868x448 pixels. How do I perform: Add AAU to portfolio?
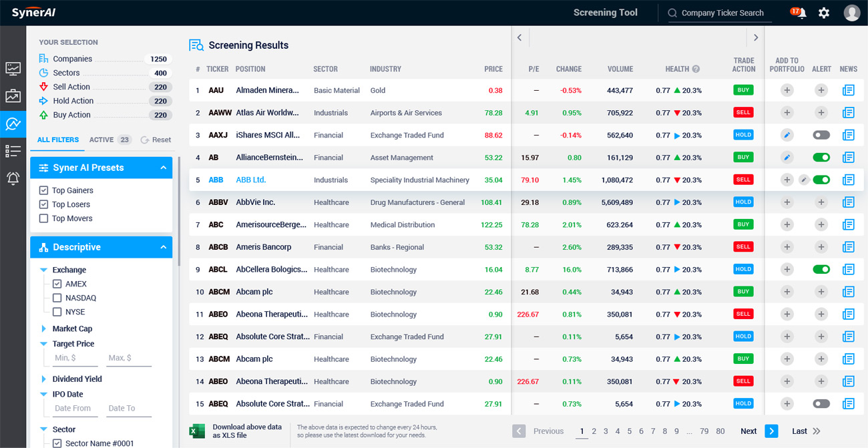[787, 90]
